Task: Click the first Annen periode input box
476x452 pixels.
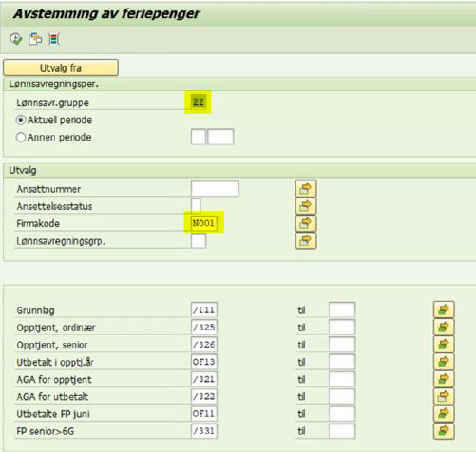Action: (x=199, y=137)
